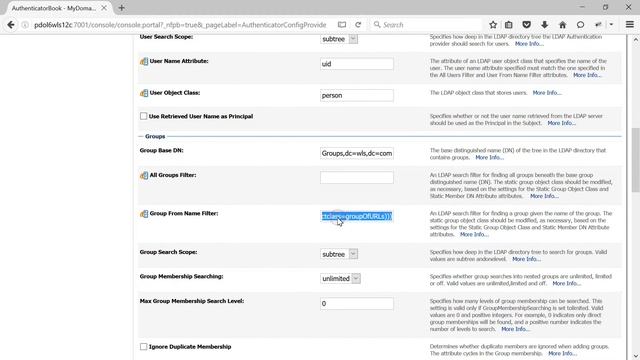Click the User Name Attribute restart icon

(144, 62)
